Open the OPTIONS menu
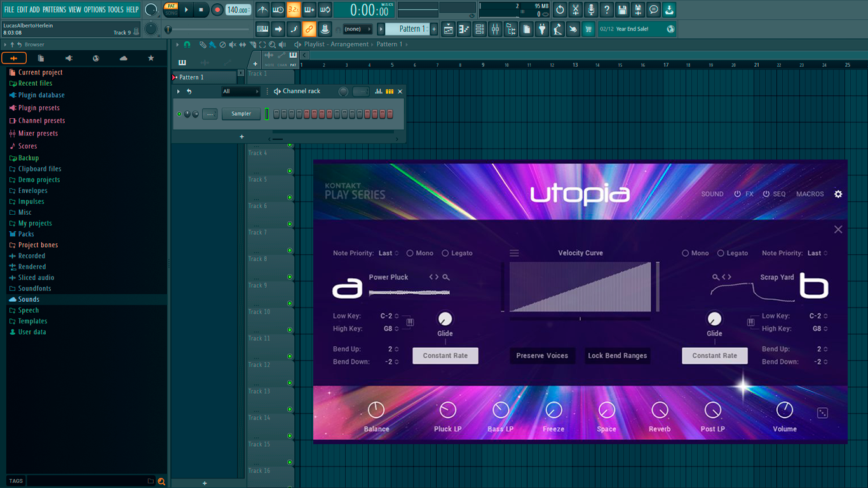Viewport: 868px width, 488px height. (95, 10)
